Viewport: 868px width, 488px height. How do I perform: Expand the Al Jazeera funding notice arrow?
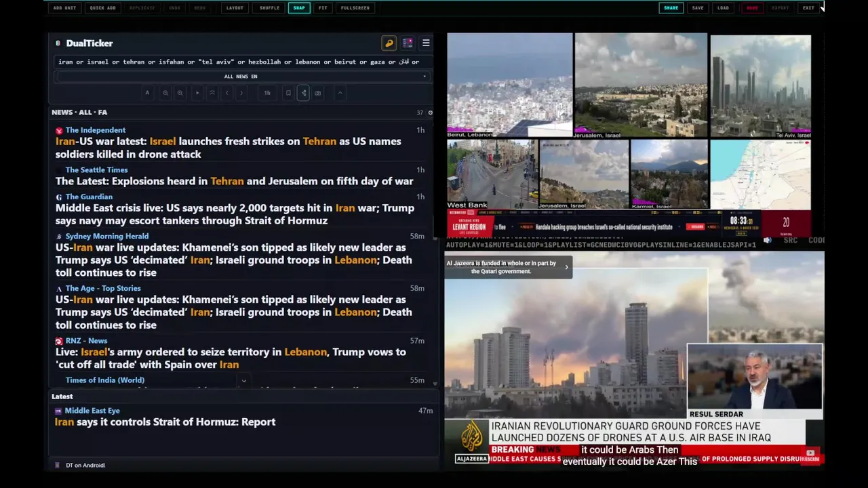(566, 267)
